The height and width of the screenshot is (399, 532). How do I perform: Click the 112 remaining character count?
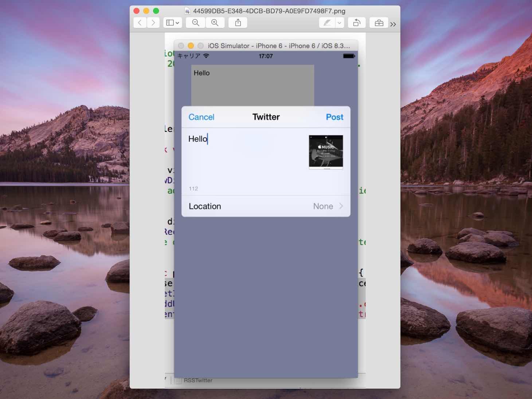tap(193, 189)
